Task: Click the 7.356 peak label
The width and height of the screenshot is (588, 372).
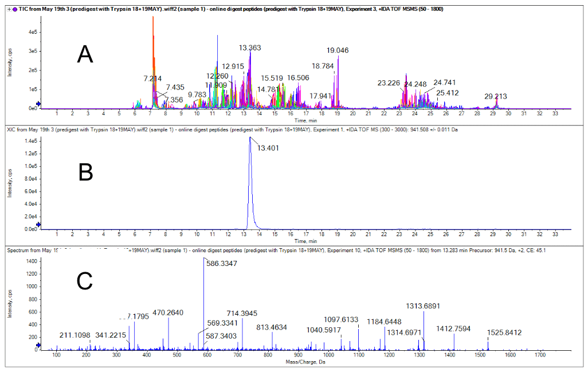Action: point(174,100)
